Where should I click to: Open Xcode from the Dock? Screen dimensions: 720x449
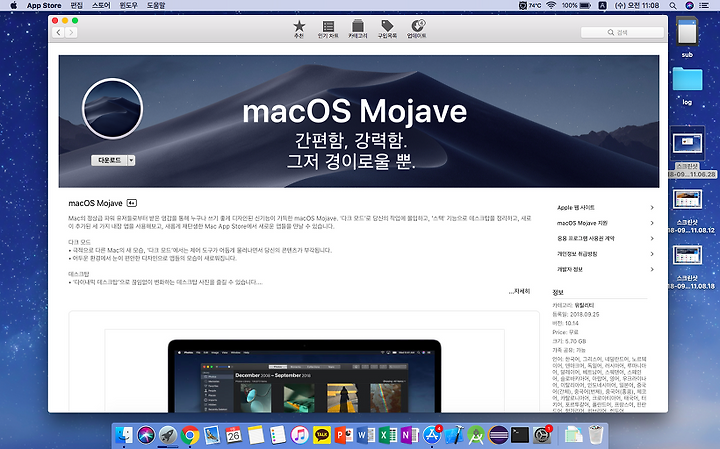click(x=454, y=435)
